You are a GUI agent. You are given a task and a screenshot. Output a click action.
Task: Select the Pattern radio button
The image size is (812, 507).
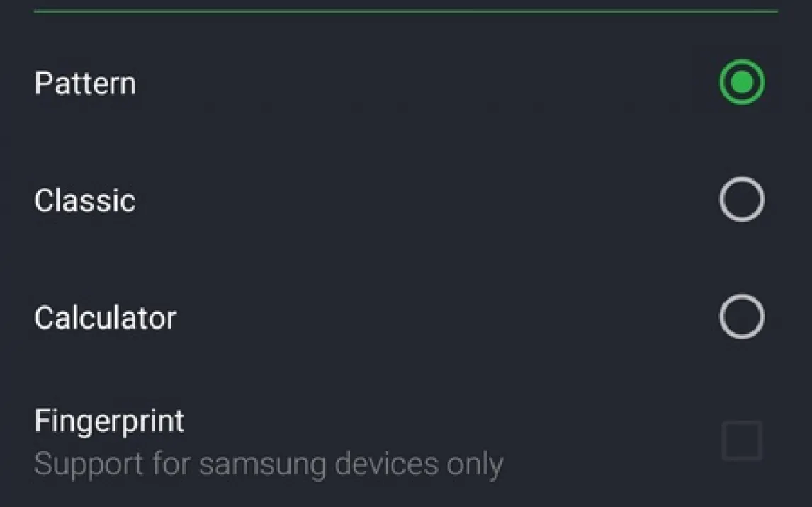click(742, 83)
